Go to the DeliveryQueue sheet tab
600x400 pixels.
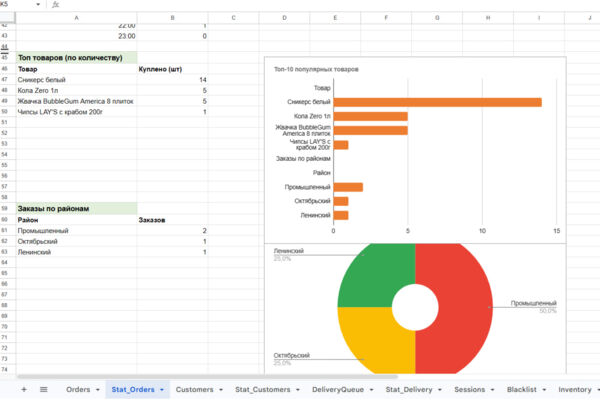338,389
